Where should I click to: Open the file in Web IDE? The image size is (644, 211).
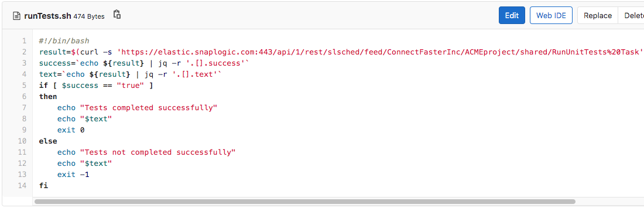tap(551, 16)
